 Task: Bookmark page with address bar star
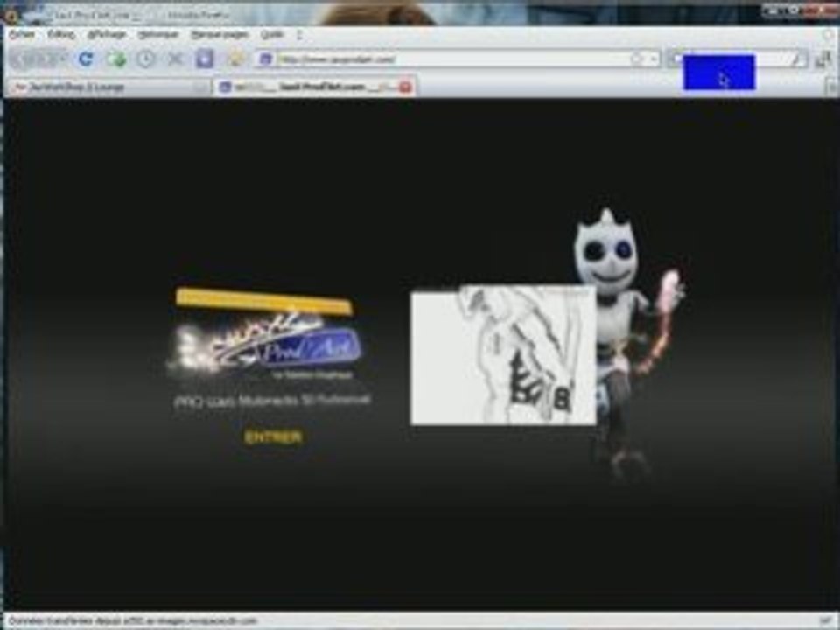636,59
